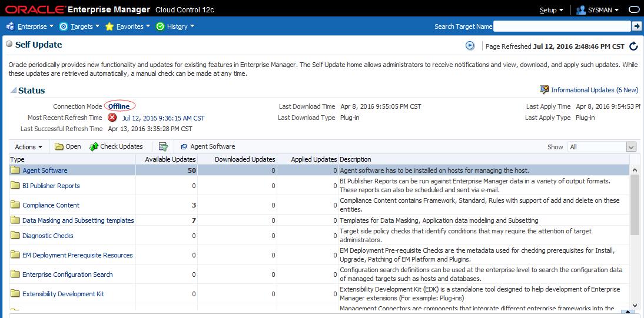
Task: Click Enterprise Configuration Search folder icon
Action: pyautogui.click(x=15, y=274)
